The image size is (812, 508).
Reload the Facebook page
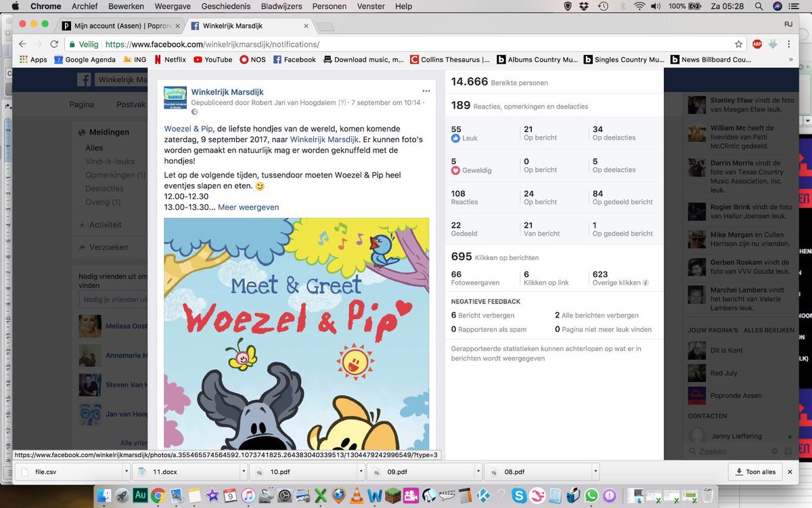(x=54, y=44)
